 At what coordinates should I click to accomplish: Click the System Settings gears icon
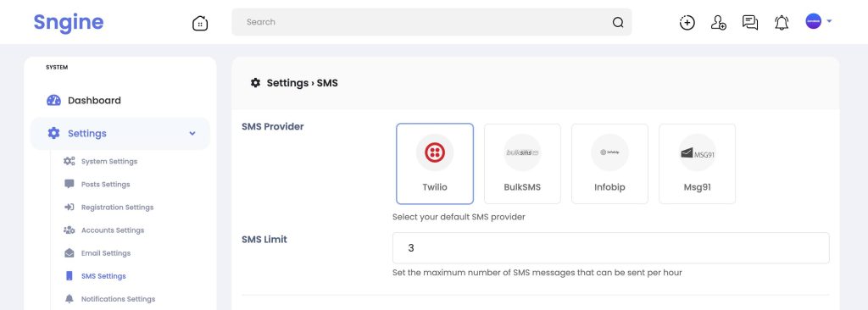pos(70,161)
